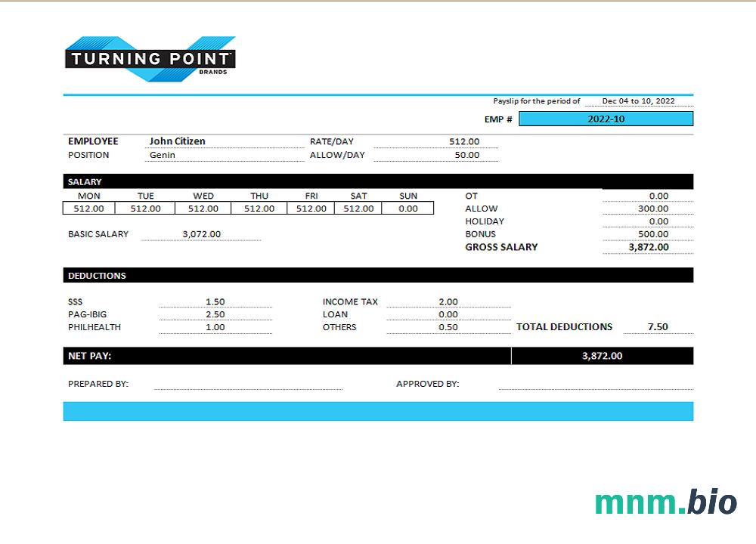
Task: Select the Income Tax value 2.00
Action: pyautogui.click(x=448, y=301)
